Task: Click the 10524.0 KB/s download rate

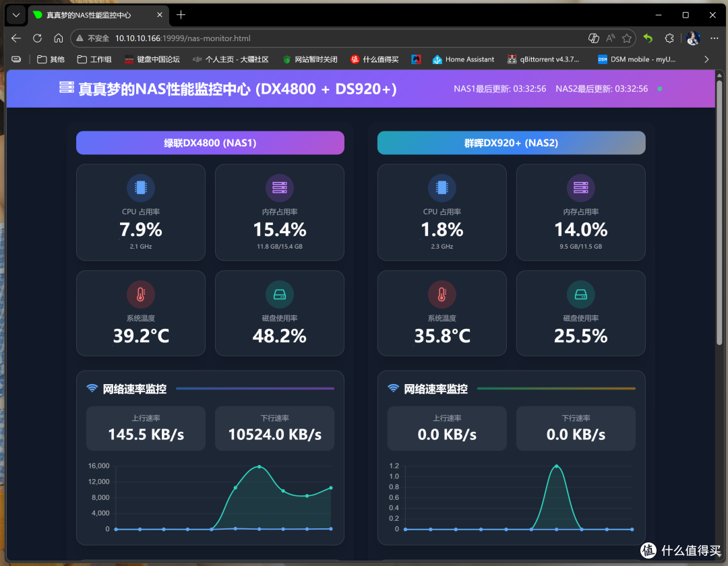Action: [275, 435]
